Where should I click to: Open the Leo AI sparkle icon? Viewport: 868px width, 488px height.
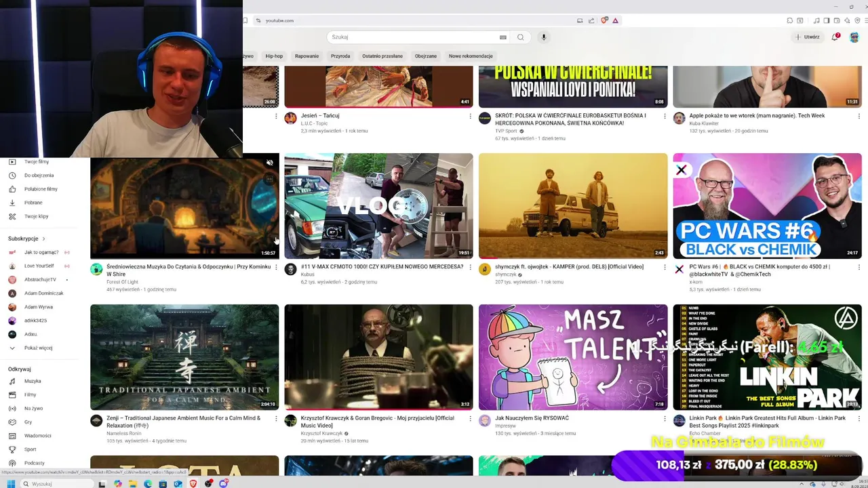(847, 20)
